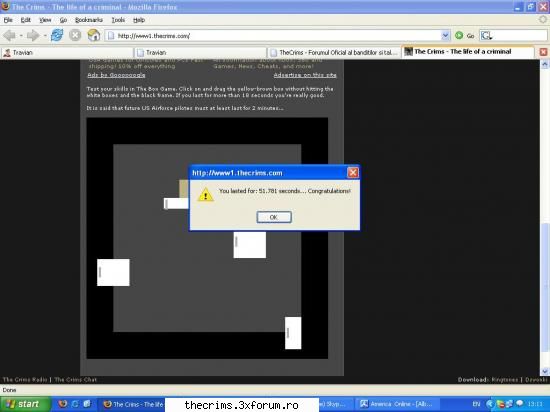
Task: Confirm the alert with OK
Action: [x=274, y=217]
